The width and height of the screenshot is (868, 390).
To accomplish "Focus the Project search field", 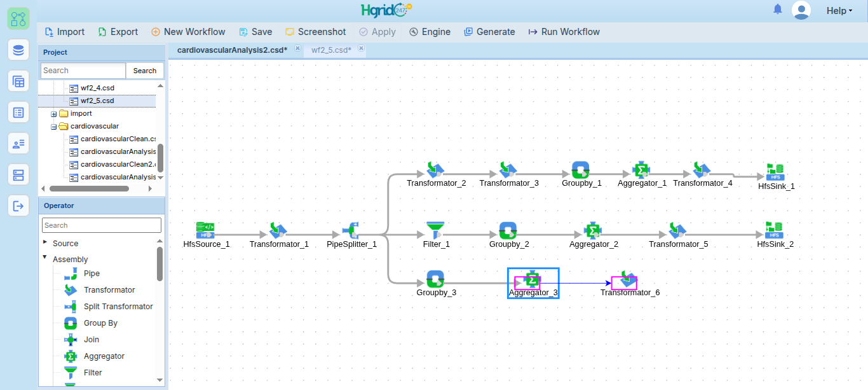I will [x=83, y=71].
